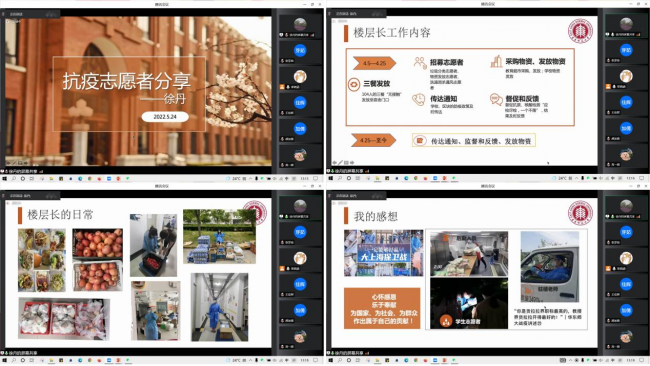This screenshot has width=650, height=366.
Task: Click the 我的感想 heading
Action: (x=376, y=216)
